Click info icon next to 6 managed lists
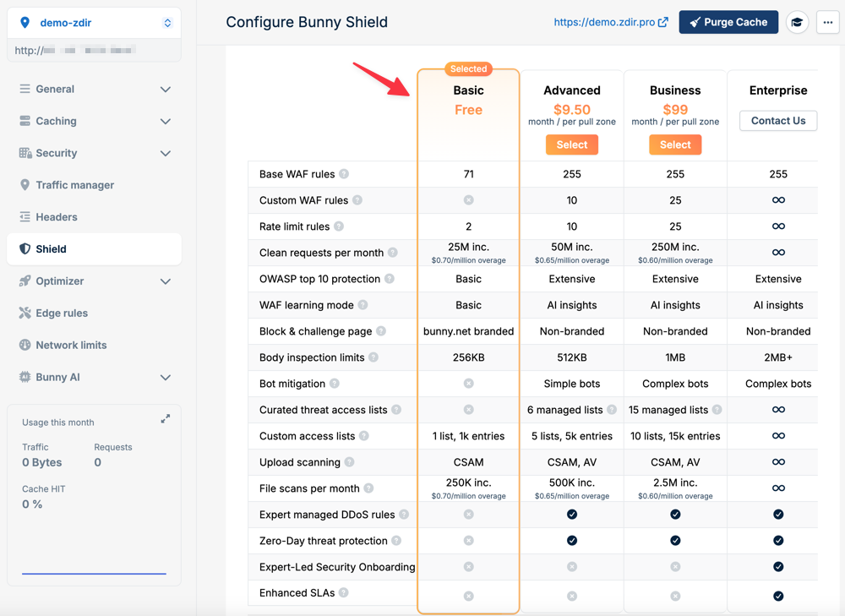The width and height of the screenshot is (845, 616). pyautogui.click(x=612, y=411)
